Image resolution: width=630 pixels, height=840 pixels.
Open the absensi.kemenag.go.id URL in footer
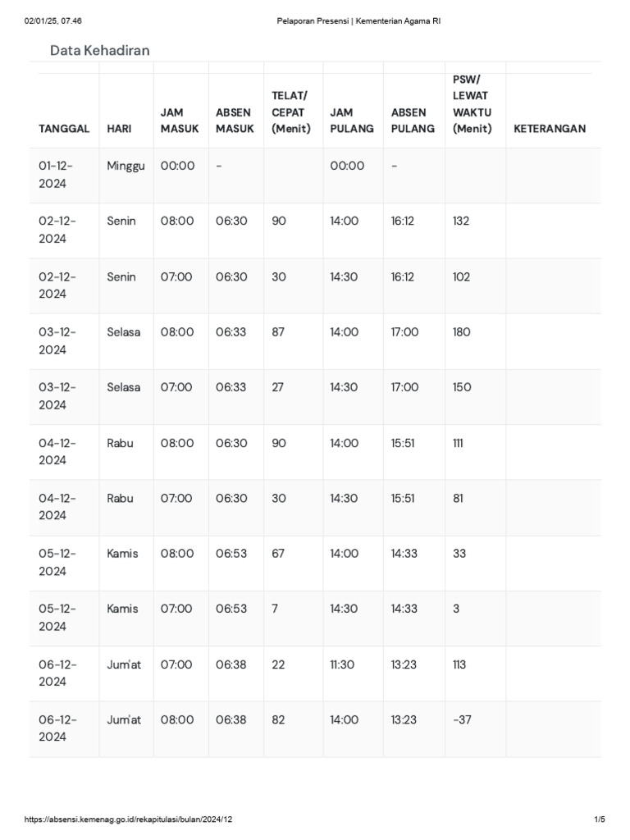click(x=135, y=819)
